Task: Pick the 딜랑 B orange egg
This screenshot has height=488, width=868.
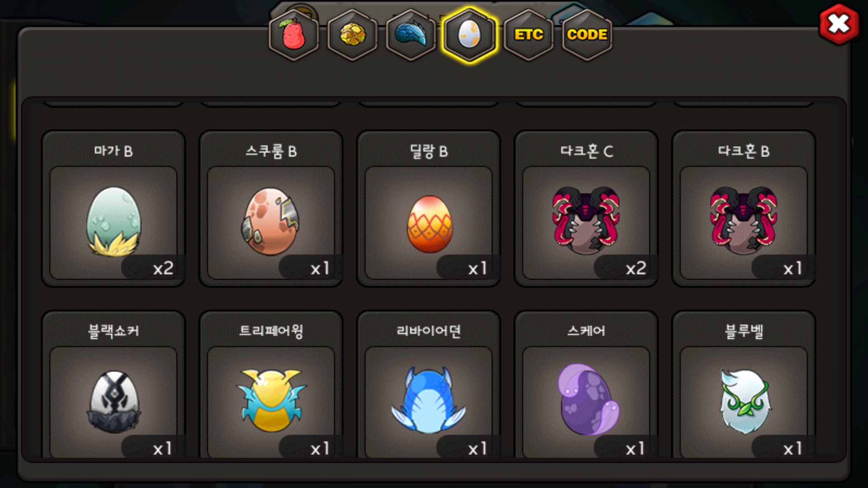Action: click(429, 221)
